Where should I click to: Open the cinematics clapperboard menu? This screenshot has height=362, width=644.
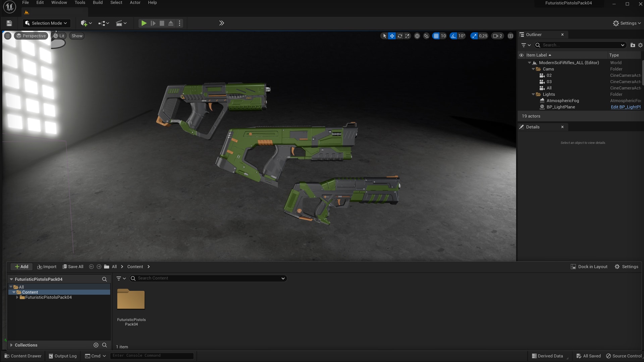coord(121,23)
